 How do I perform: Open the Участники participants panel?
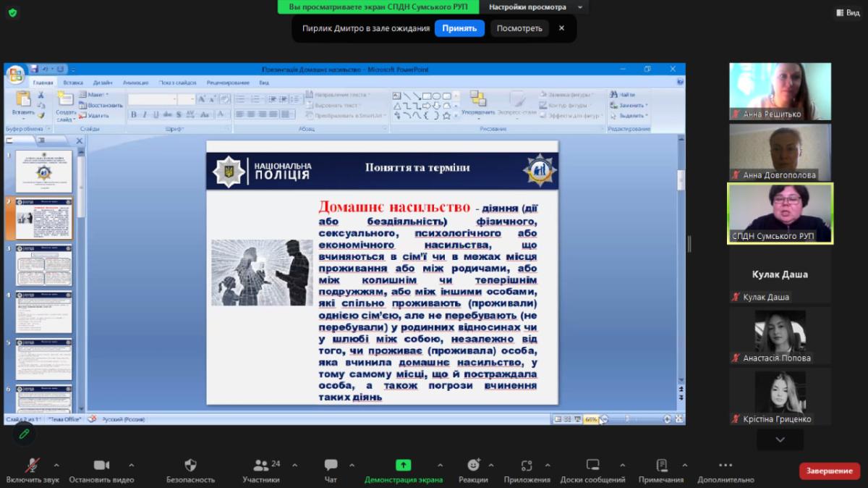click(261, 466)
